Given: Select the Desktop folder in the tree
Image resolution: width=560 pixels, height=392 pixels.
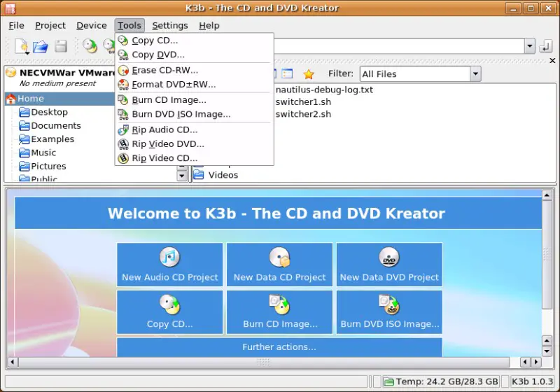Looking at the screenshot, I should (43, 112).
